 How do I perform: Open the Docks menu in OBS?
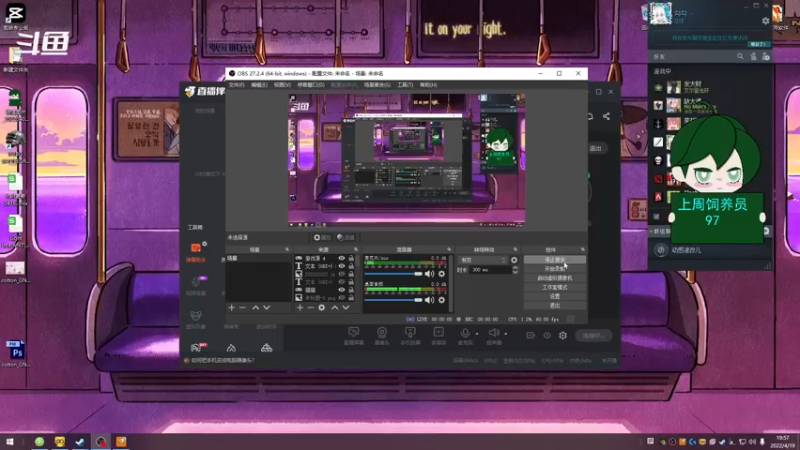click(311, 85)
